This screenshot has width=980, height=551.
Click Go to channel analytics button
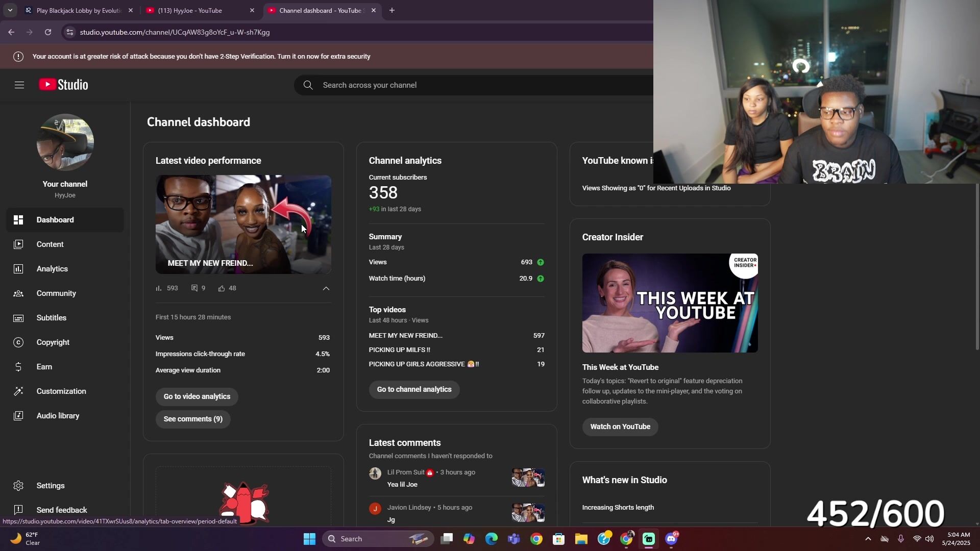[414, 390]
